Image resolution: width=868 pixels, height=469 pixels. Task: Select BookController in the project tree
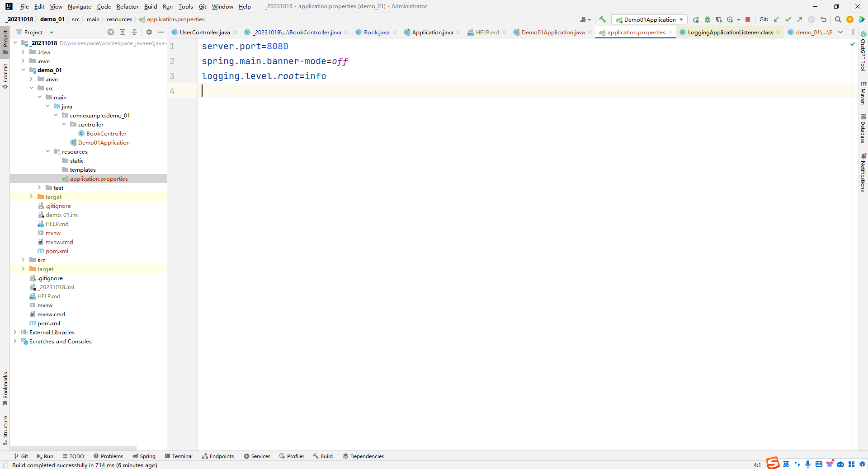(x=106, y=133)
